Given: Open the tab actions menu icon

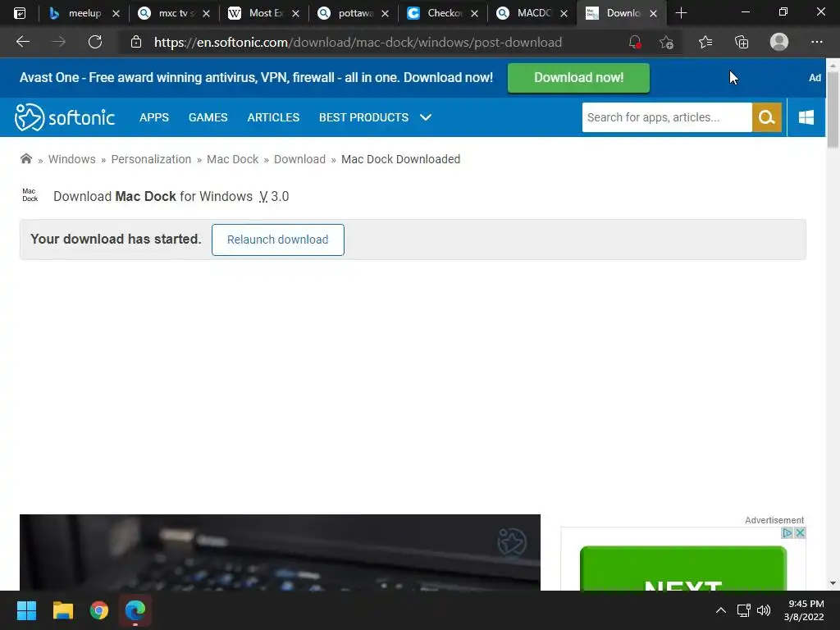Looking at the screenshot, I should pos(20,13).
